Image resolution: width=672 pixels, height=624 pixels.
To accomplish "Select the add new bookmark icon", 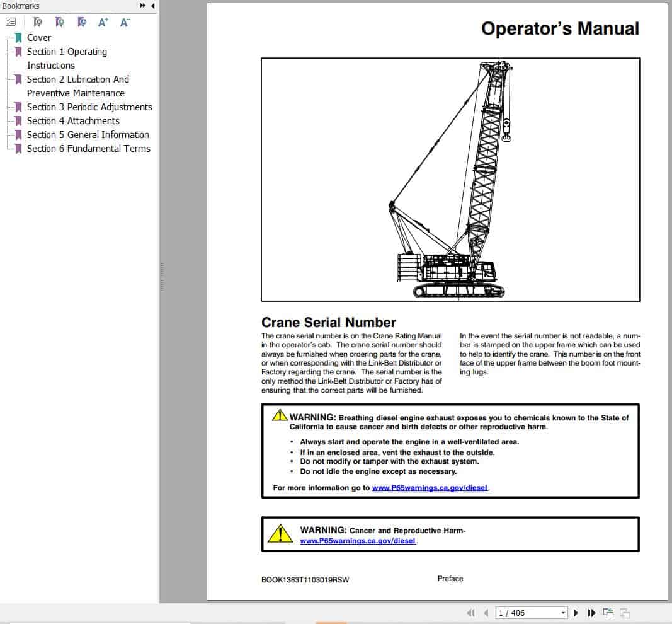I will point(60,21).
